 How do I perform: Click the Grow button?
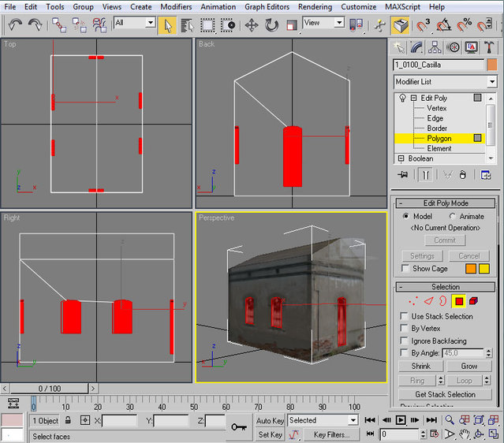469,367
